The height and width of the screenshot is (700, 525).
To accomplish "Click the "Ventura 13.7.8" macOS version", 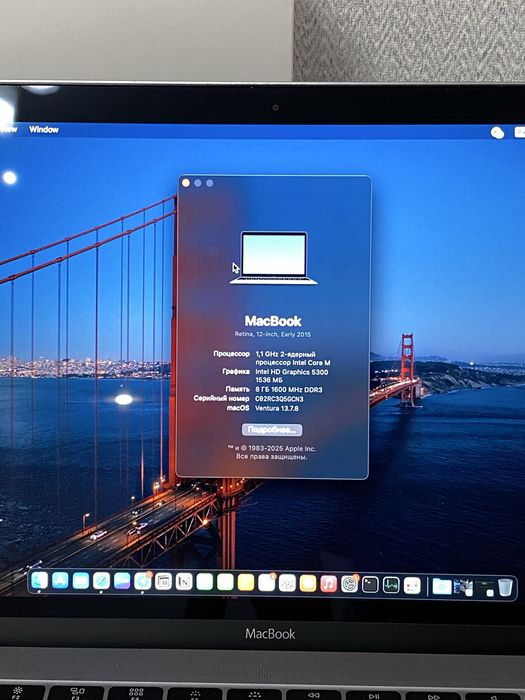I will [x=277, y=408].
